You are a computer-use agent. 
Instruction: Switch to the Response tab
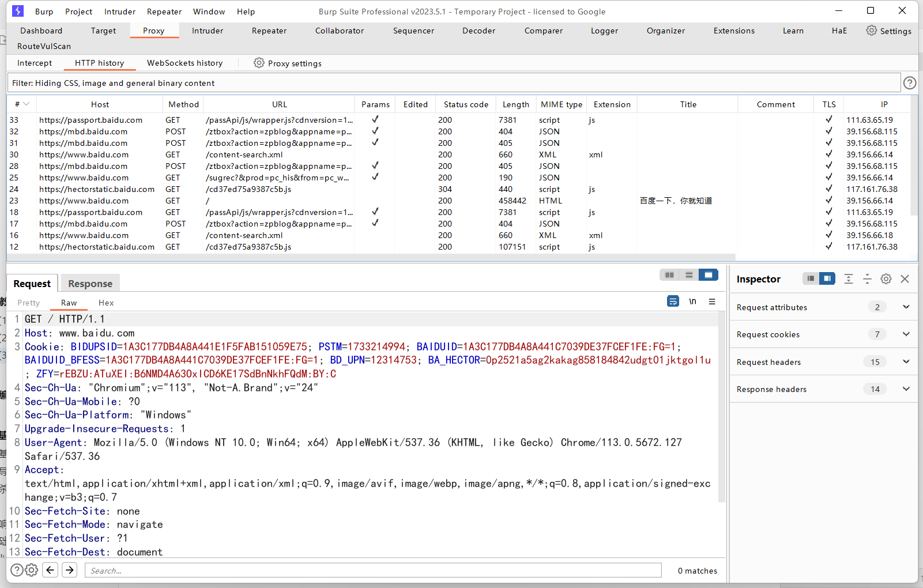[90, 283]
